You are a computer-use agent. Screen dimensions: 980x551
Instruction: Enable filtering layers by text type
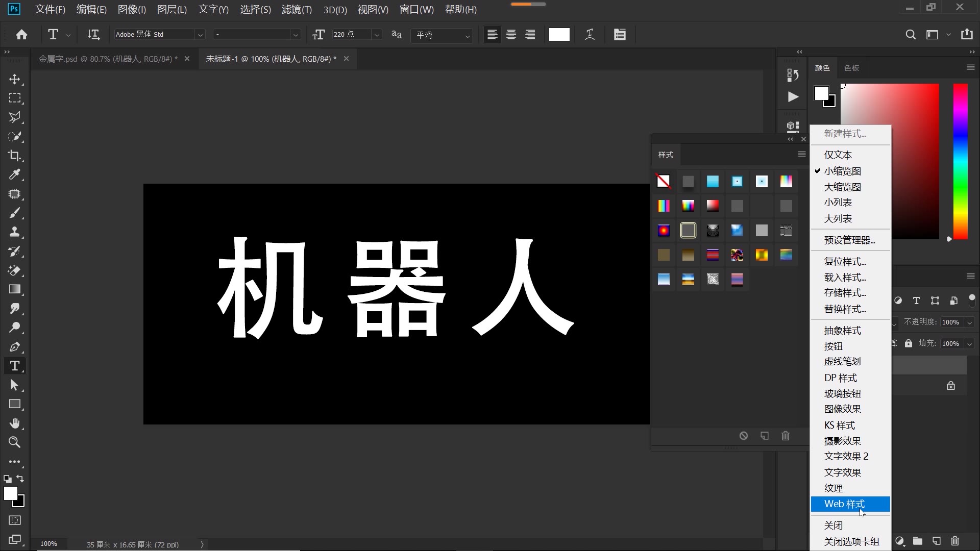coord(917,301)
